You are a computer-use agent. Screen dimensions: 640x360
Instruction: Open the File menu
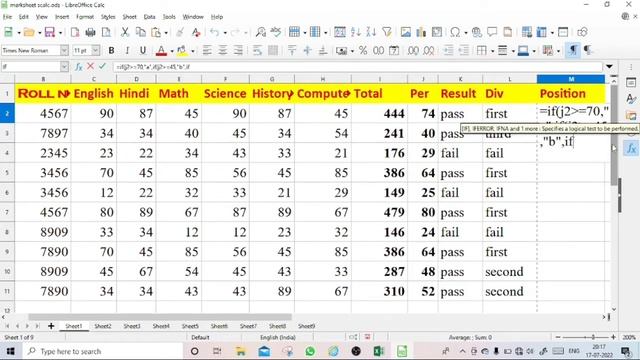pos(7,17)
